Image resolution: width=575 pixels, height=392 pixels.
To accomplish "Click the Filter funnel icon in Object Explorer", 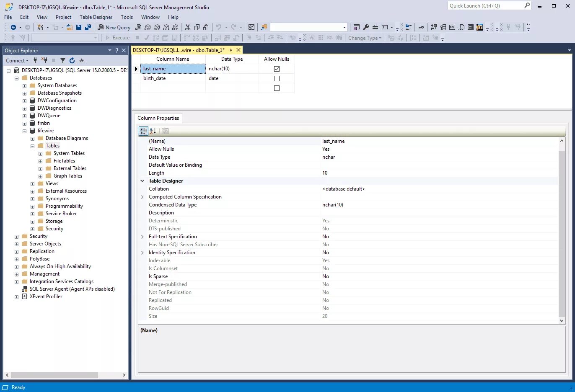I will 63,60.
